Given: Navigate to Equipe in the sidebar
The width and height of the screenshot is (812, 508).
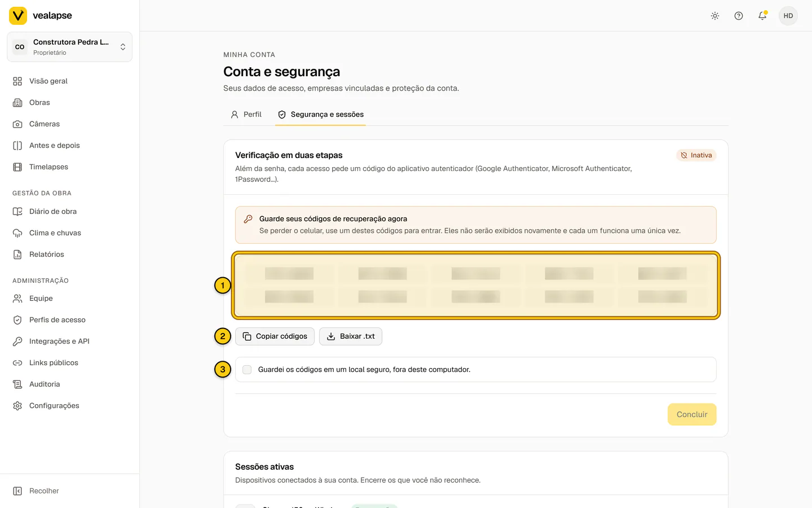Looking at the screenshot, I should click(x=69, y=299).
